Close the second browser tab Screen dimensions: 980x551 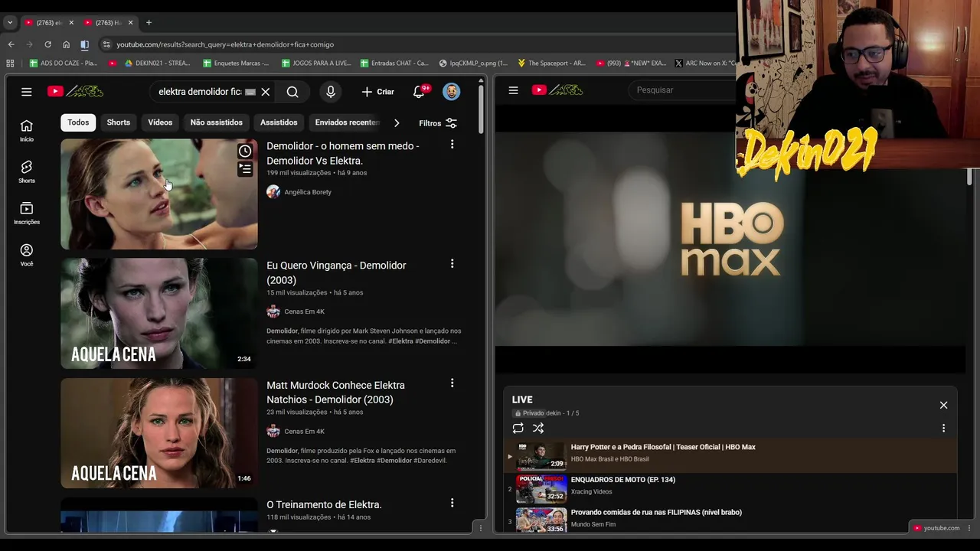pyautogui.click(x=130, y=22)
